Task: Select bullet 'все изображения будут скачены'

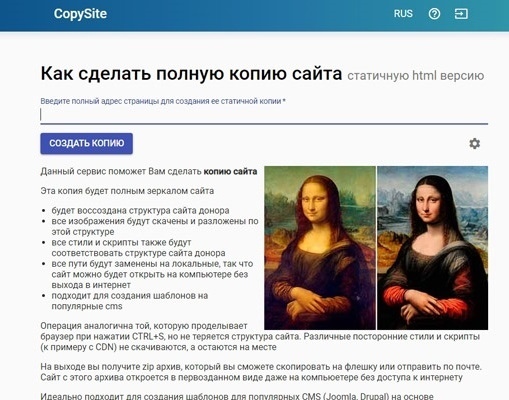Action: 155,226
